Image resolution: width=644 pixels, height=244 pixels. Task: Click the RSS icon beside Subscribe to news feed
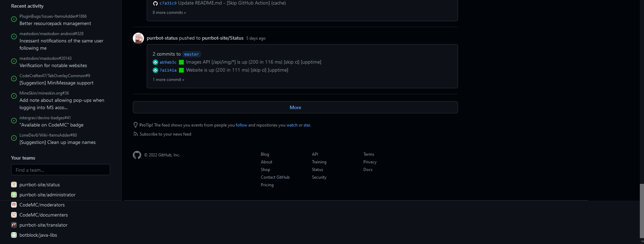point(136,134)
